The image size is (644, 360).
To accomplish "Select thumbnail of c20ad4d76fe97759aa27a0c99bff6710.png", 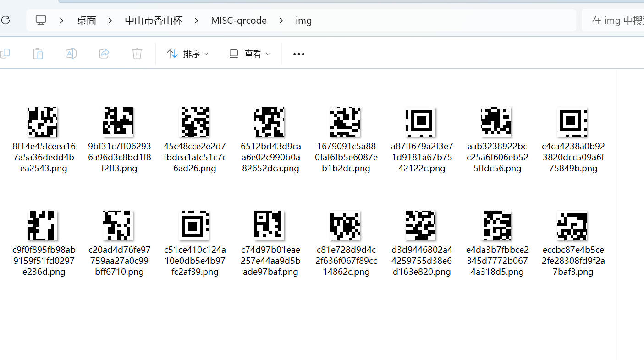I will click(118, 225).
